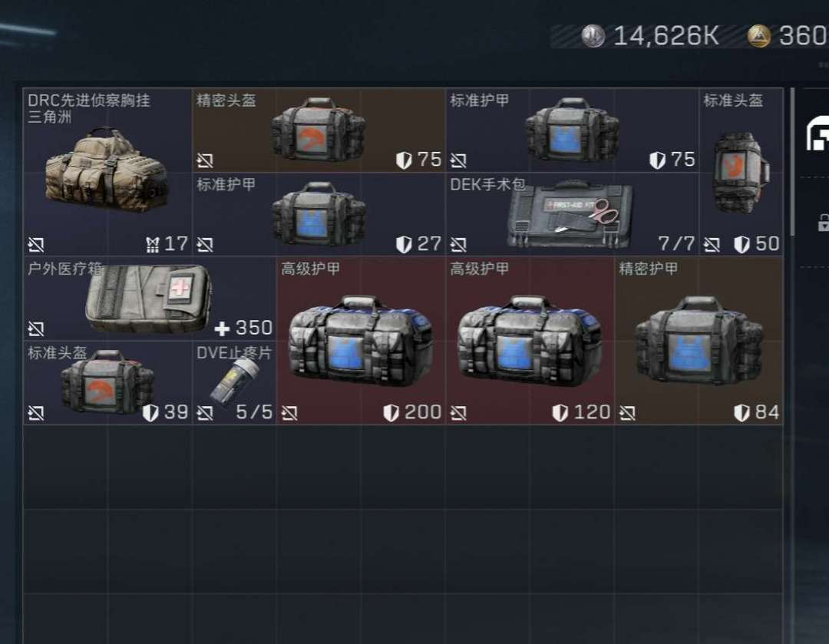The height and width of the screenshot is (644, 829).
Task: Select the 精密护甲 bag with 84 durability
Action: click(699, 341)
